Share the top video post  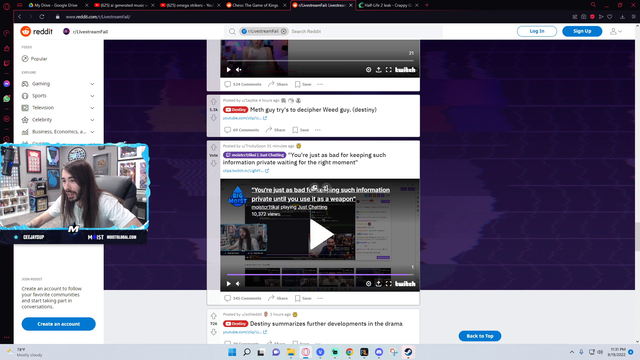coord(278,84)
